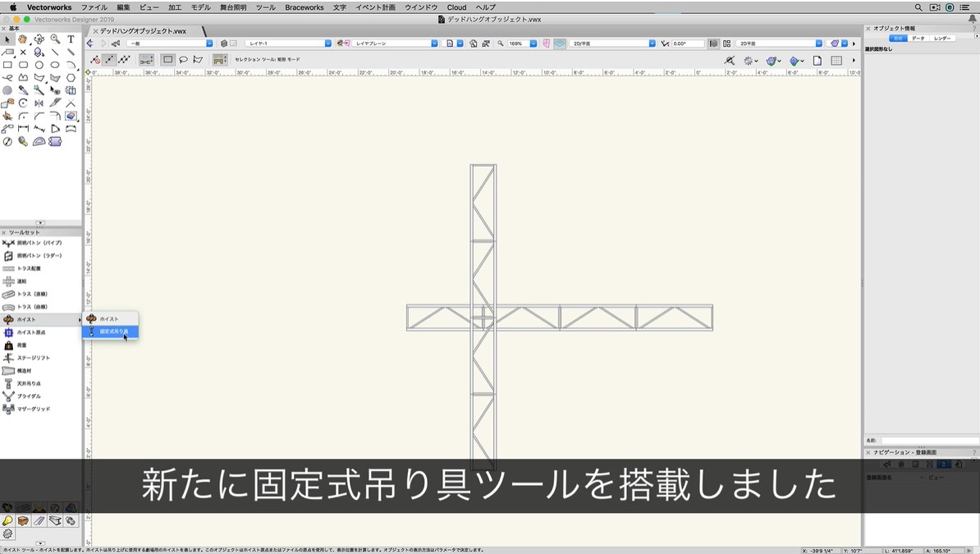Select the Fillet tool
The image size is (980, 554).
tap(23, 117)
